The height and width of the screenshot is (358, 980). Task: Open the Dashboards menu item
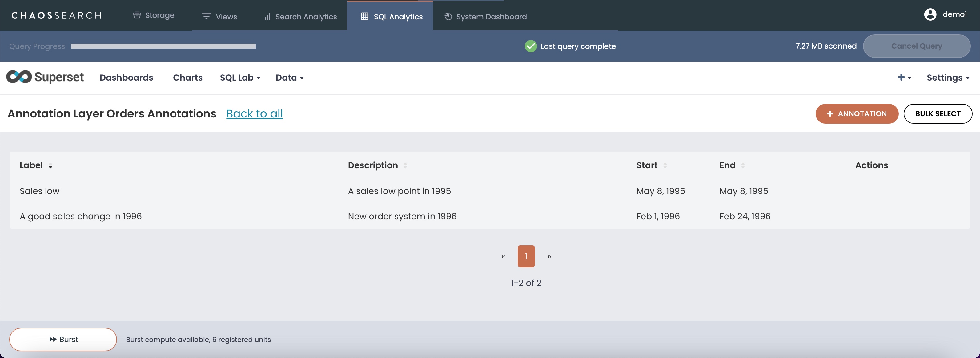click(126, 78)
